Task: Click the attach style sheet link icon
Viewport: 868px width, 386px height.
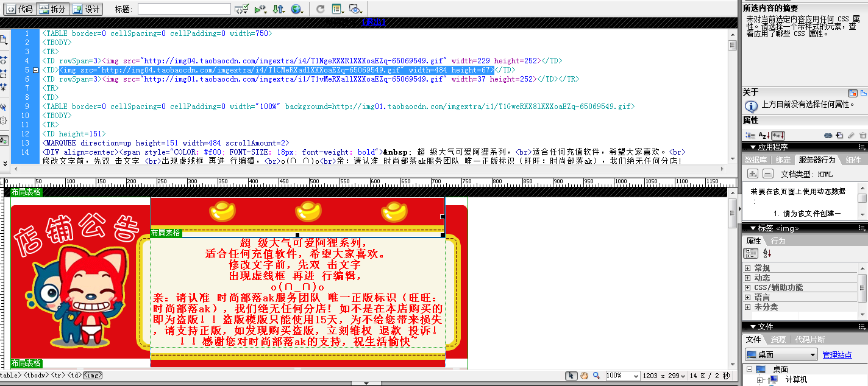Action: pyautogui.click(x=828, y=135)
